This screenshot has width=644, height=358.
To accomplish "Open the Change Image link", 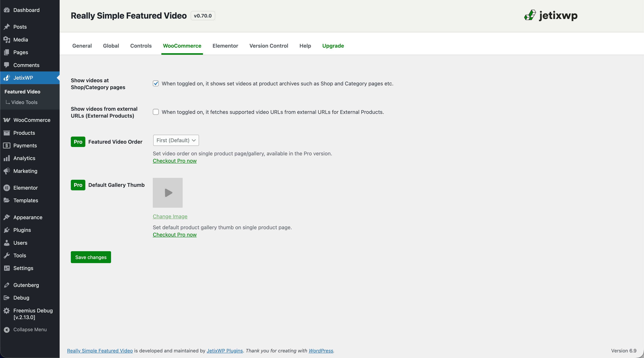I will pyautogui.click(x=170, y=216).
